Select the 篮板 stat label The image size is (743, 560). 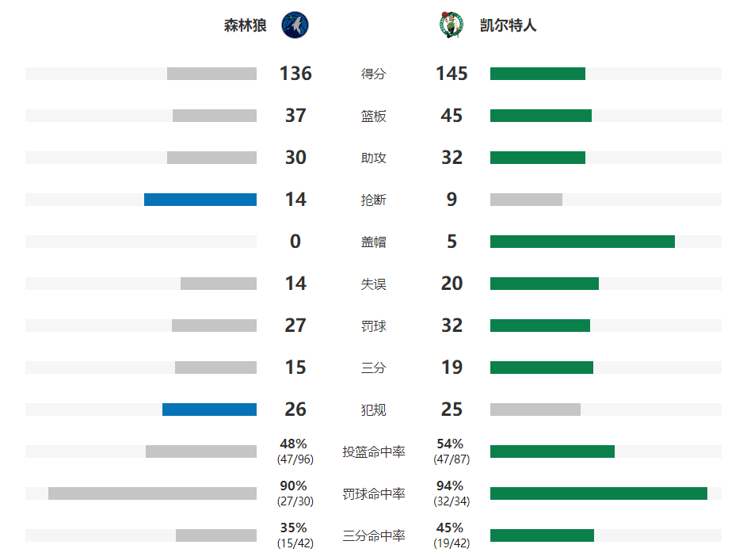click(373, 116)
